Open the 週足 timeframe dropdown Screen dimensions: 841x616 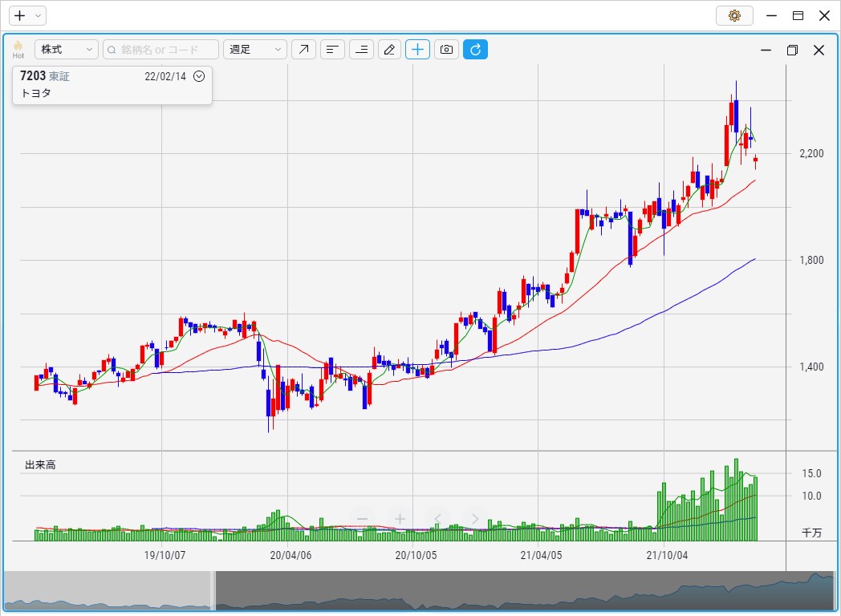point(254,50)
